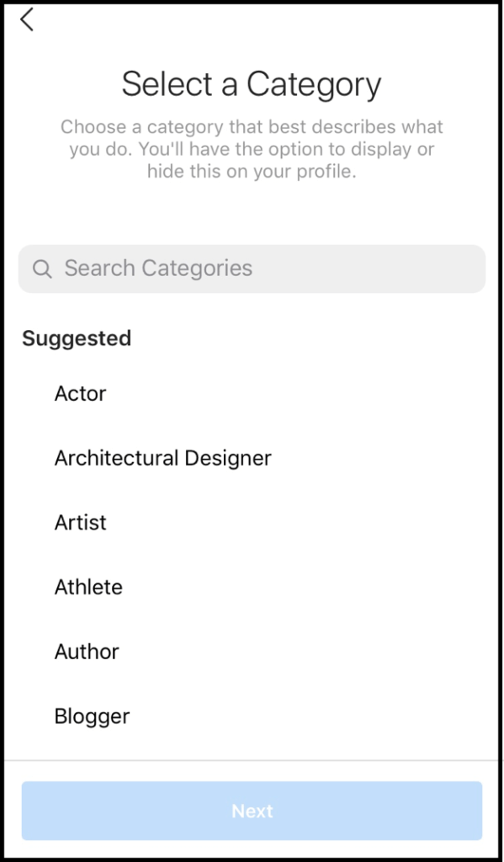Click the magnifying glass search icon

pos(42,269)
